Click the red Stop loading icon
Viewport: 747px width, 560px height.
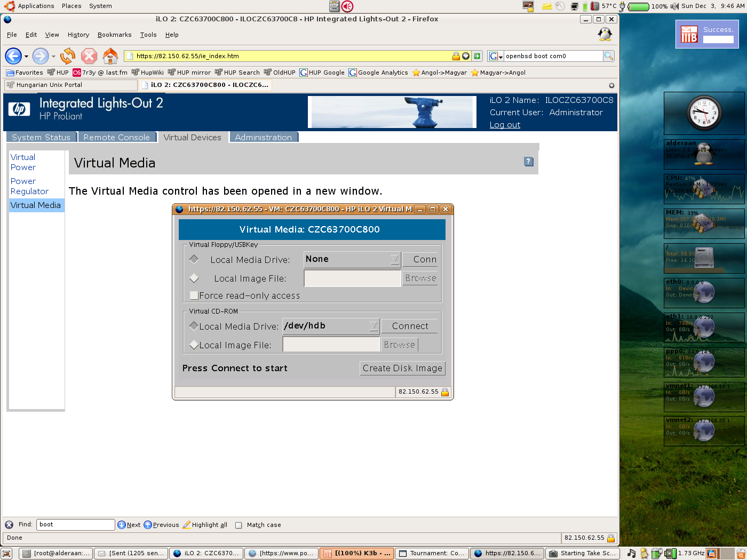[89, 56]
